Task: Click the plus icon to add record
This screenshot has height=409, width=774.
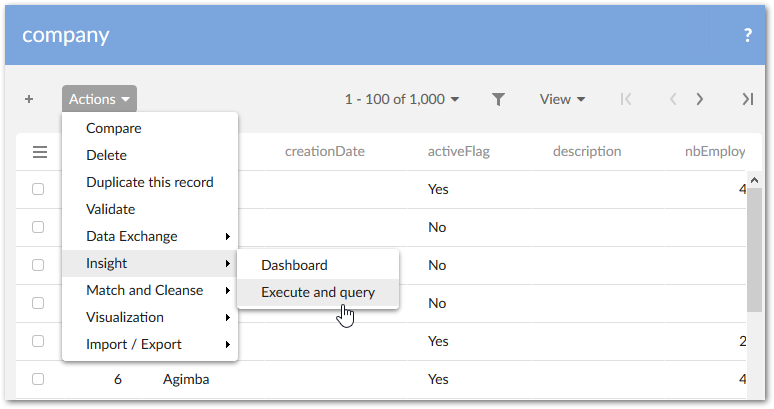Action: coord(29,99)
